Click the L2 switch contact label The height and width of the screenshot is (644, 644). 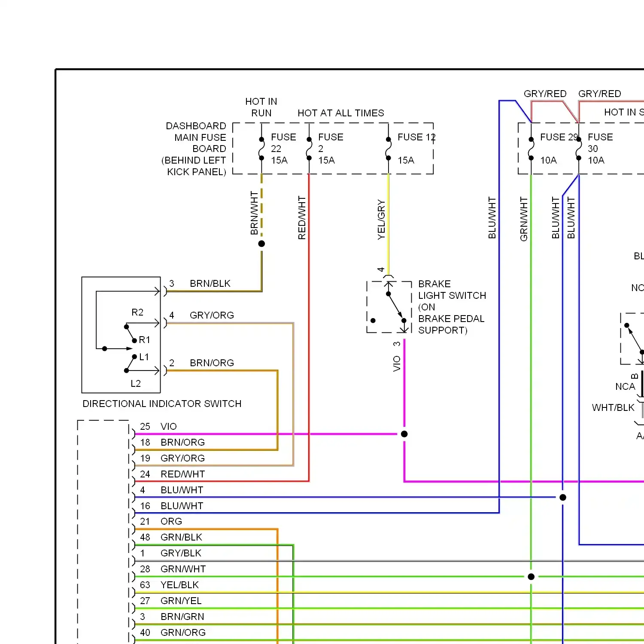[x=136, y=383]
